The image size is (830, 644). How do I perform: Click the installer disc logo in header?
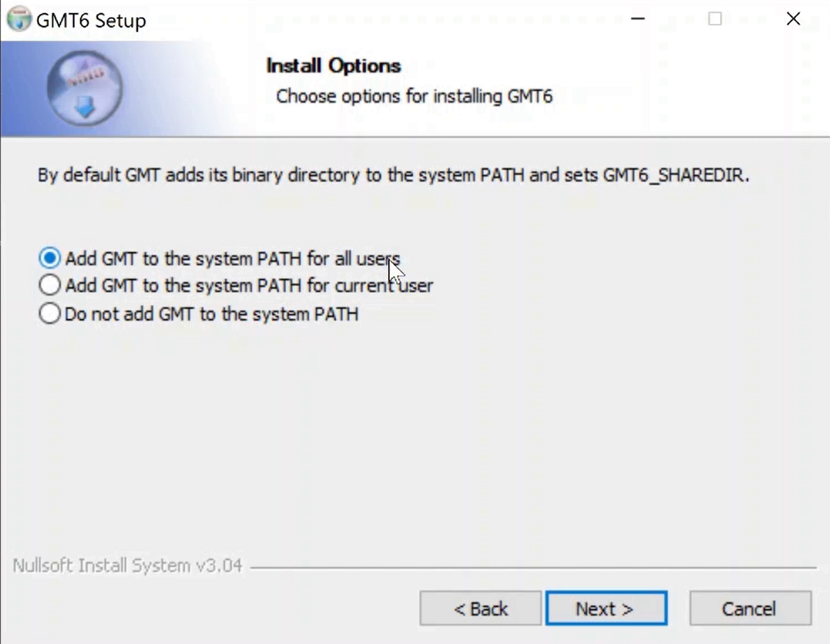pos(84,88)
